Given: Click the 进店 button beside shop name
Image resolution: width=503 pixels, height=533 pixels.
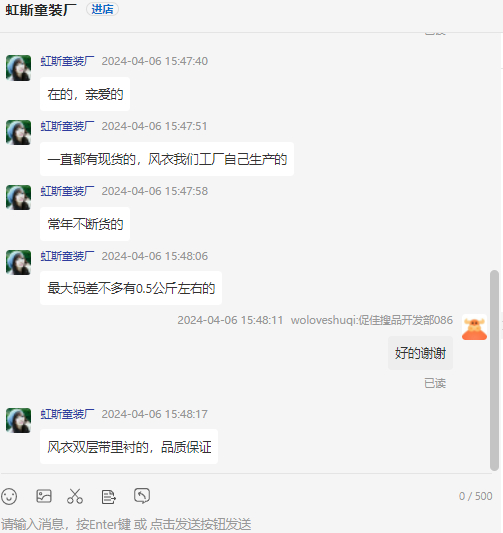Looking at the screenshot, I should 102,9.
